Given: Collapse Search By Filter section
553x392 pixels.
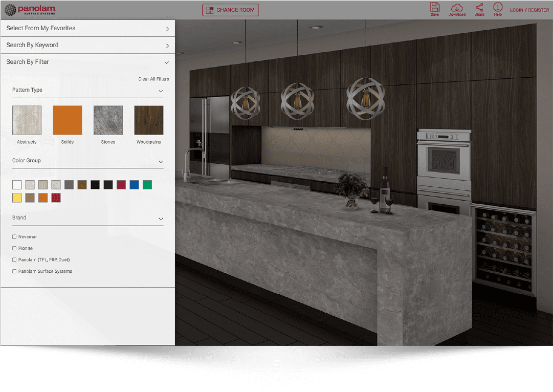Looking at the screenshot, I should [x=88, y=62].
